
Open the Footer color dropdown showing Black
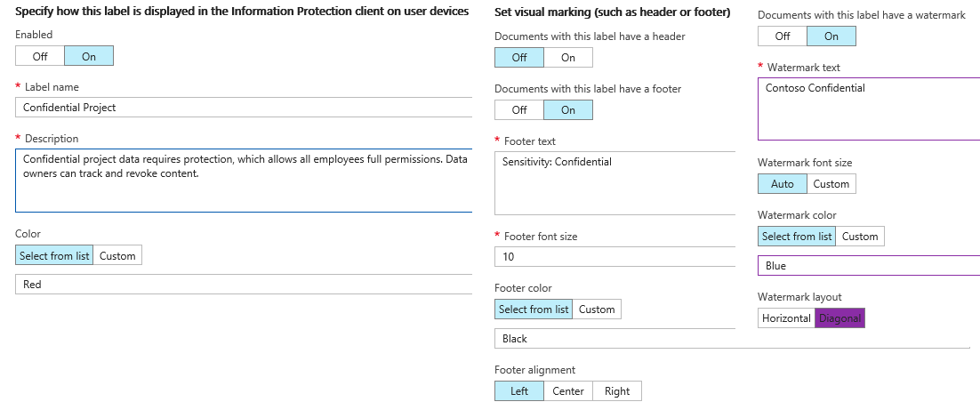[x=614, y=339]
